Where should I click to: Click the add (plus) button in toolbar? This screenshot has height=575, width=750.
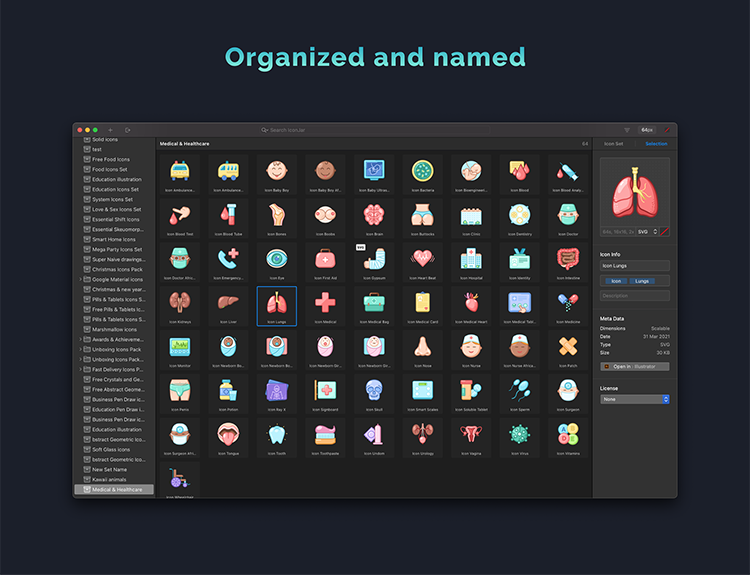110,130
